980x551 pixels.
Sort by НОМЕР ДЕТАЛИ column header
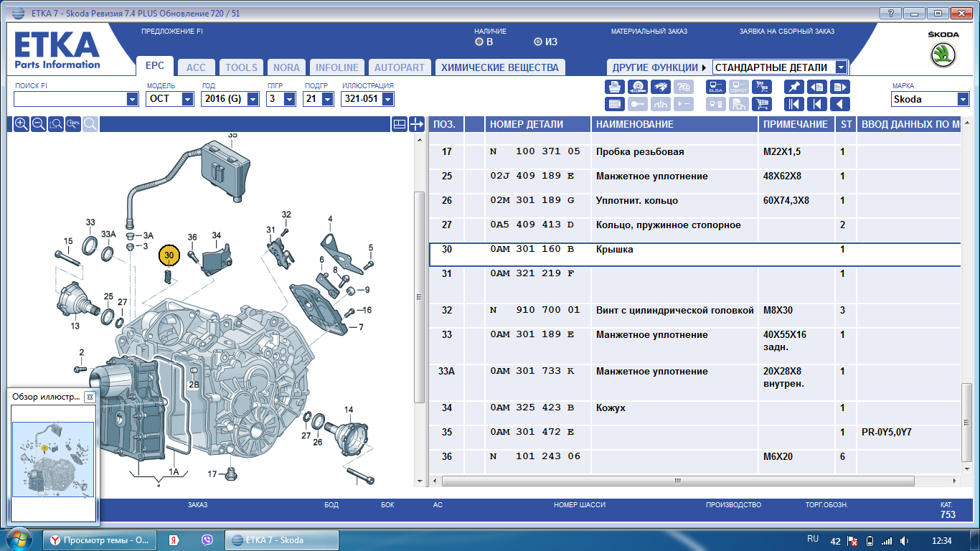coord(537,124)
